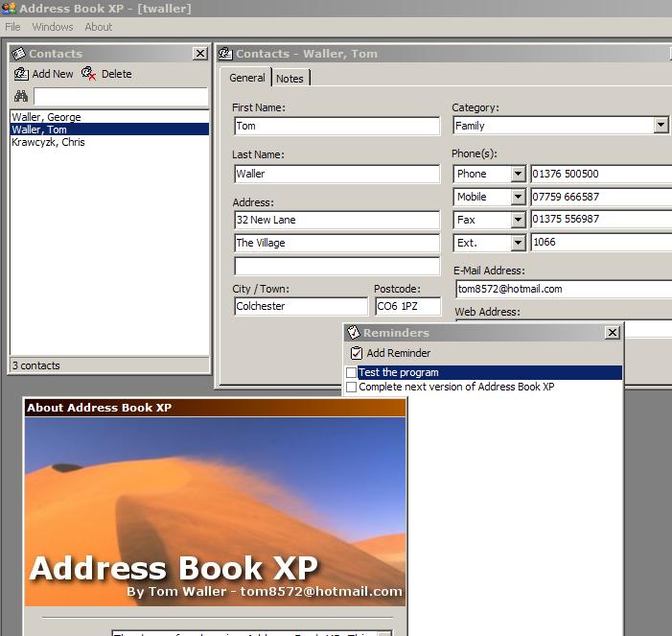
Task: Click the Add Reminder clipboard icon
Action: tap(357, 353)
